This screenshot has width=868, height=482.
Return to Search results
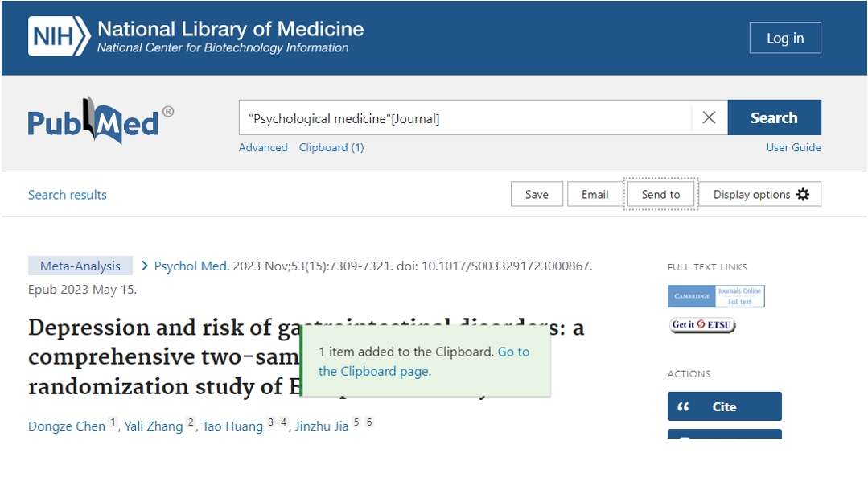(x=68, y=195)
